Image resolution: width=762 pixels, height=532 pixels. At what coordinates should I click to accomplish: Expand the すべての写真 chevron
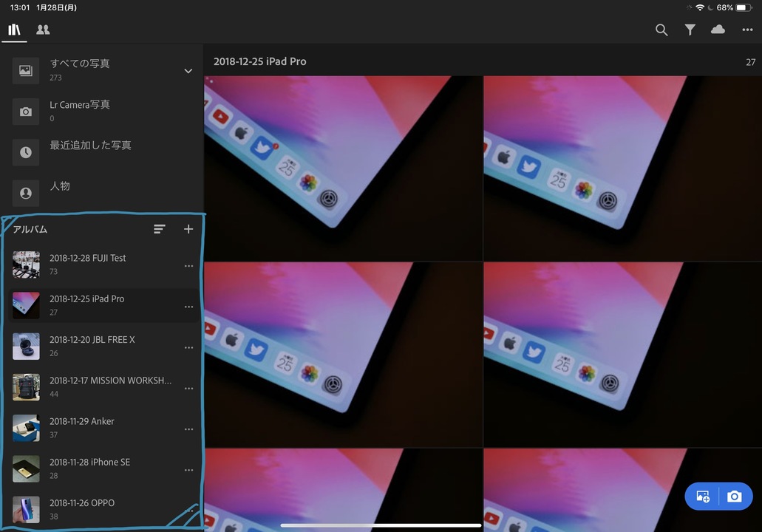tap(188, 71)
